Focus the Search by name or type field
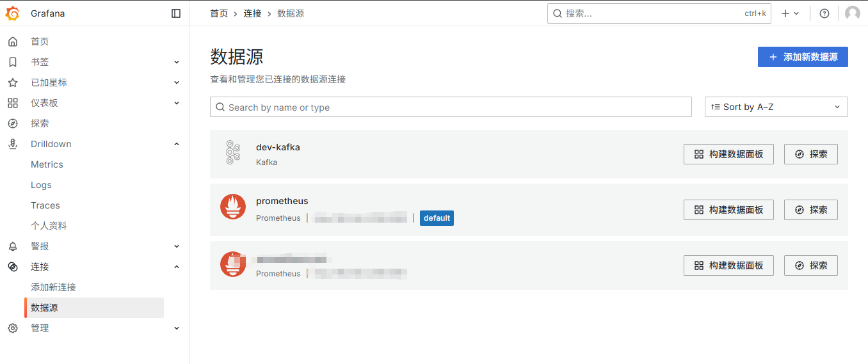This screenshot has width=868, height=364. [x=451, y=107]
